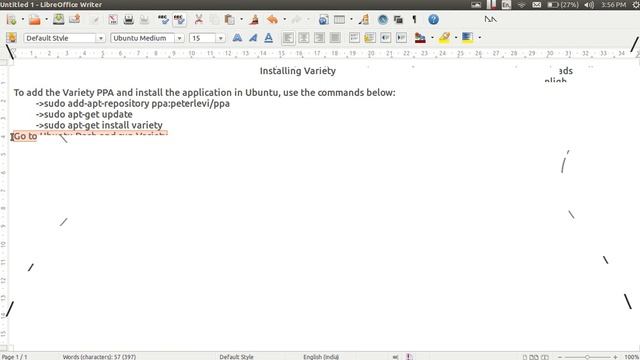Click the Paste clipboard icon

pyautogui.click(x=230, y=20)
